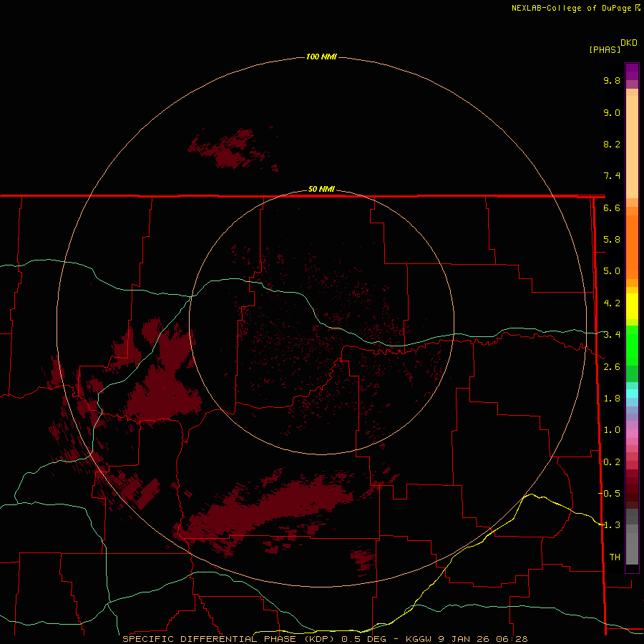The width and height of the screenshot is (644, 644).
Task: Click the 1.0 color scale value
Action: pos(612,430)
